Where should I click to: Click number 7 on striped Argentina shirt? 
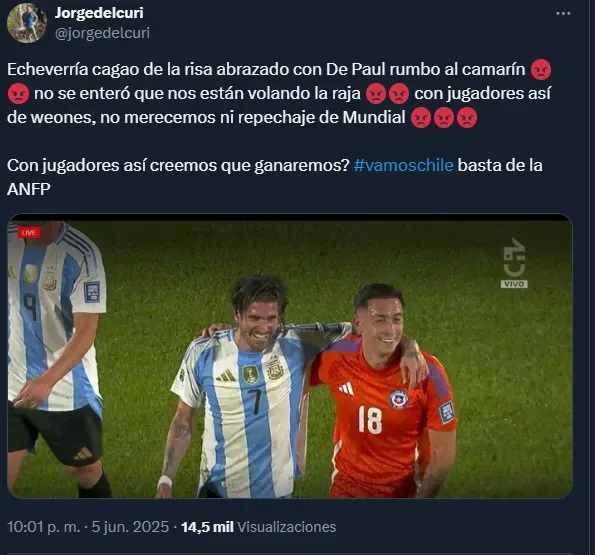[x=255, y=400]
